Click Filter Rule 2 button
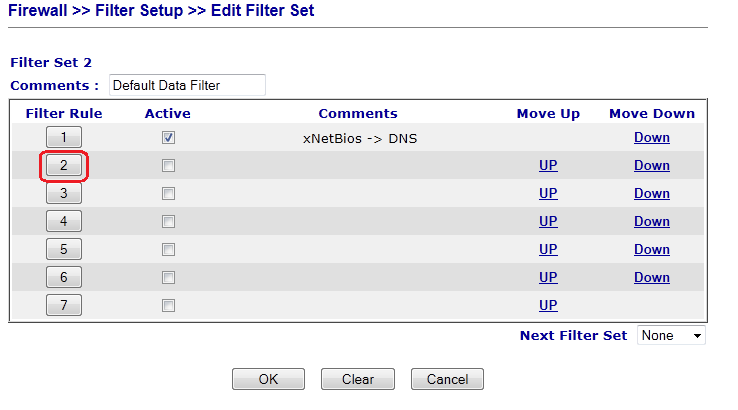 point(64,166)
